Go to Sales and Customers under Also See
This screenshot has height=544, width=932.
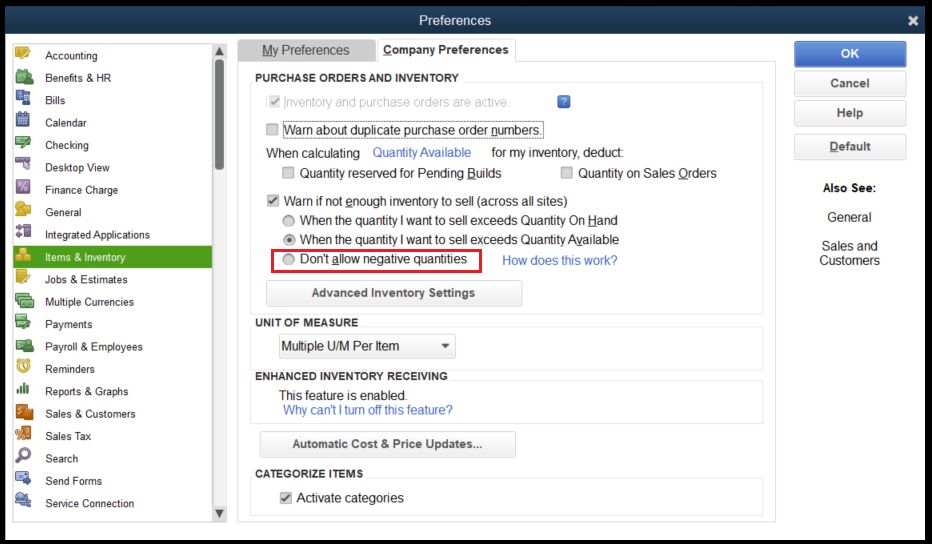[x=849, y=253]
